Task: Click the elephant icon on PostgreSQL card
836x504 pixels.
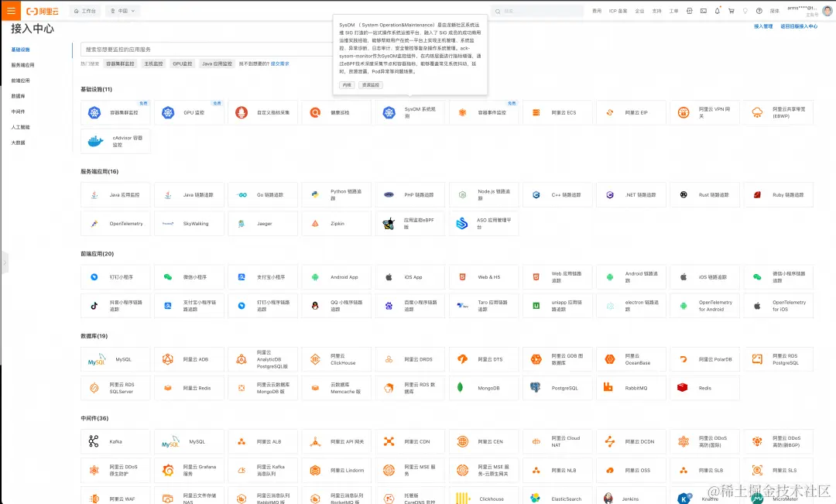Action: 536,388
